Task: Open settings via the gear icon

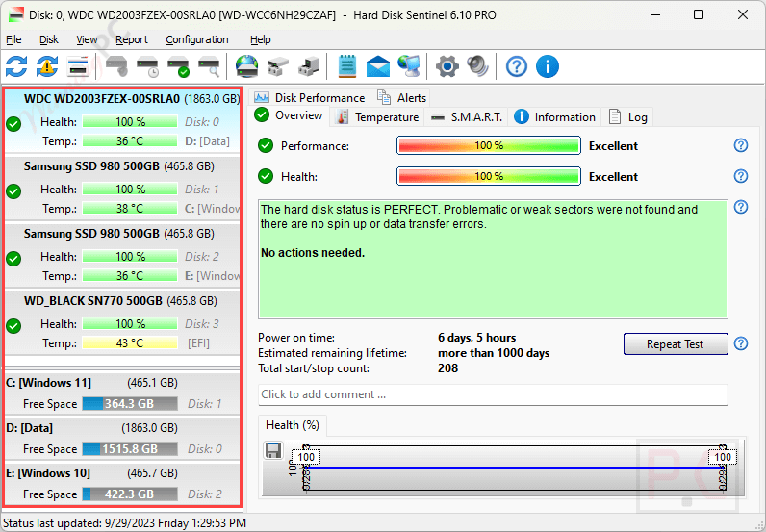Action: coord(447,66)
